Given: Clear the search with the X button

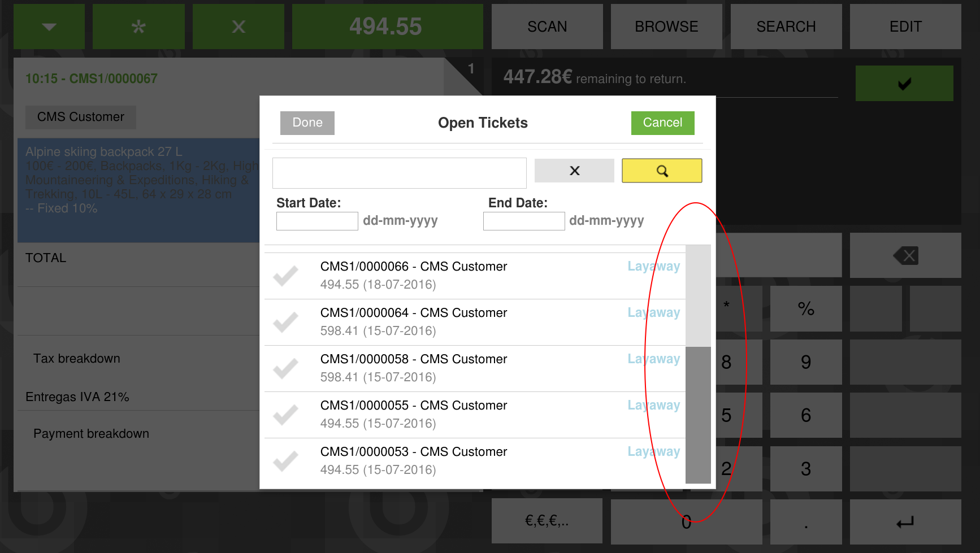Looking at the screenshot, I should [574, 171].
